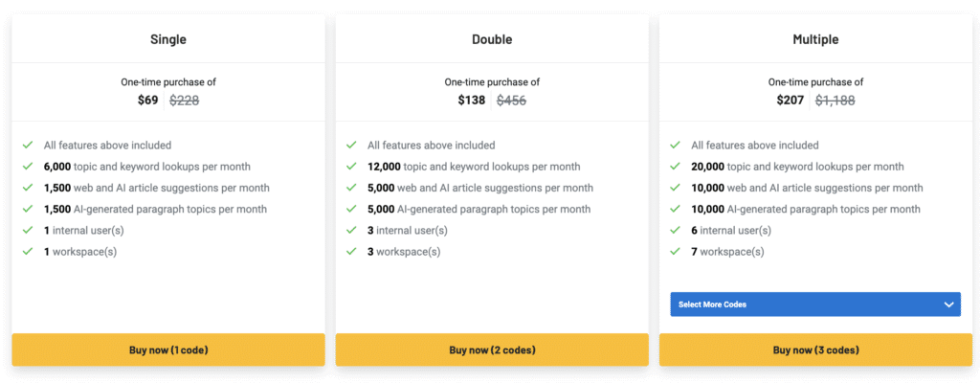
Task: Click checkmark beside 1 workspace(s) in Single
Action: coord(29,252)
